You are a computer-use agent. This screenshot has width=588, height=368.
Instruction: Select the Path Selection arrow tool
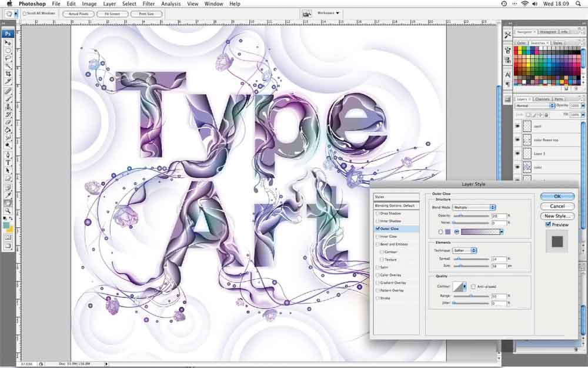[8, 171]
